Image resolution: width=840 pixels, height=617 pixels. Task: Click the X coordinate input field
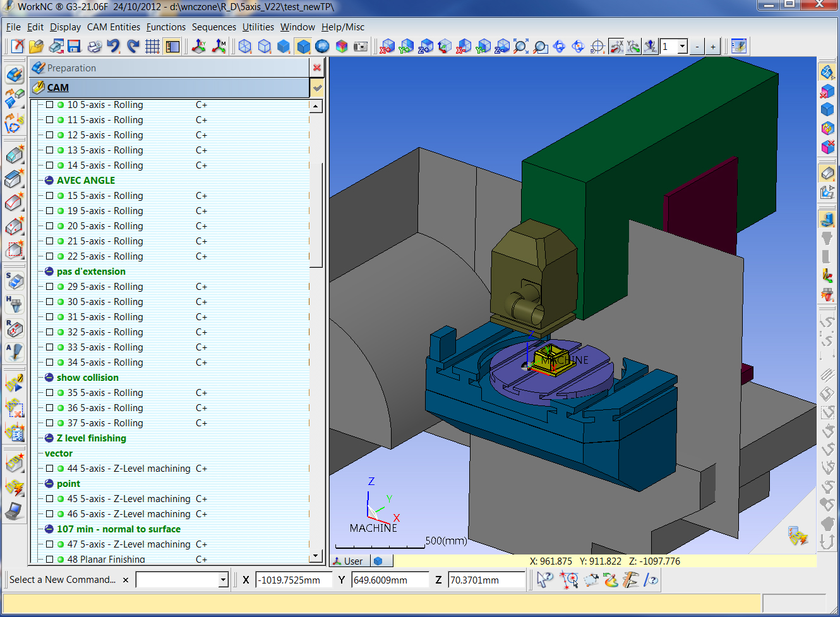pyautogui.click(x=294, y=580)
